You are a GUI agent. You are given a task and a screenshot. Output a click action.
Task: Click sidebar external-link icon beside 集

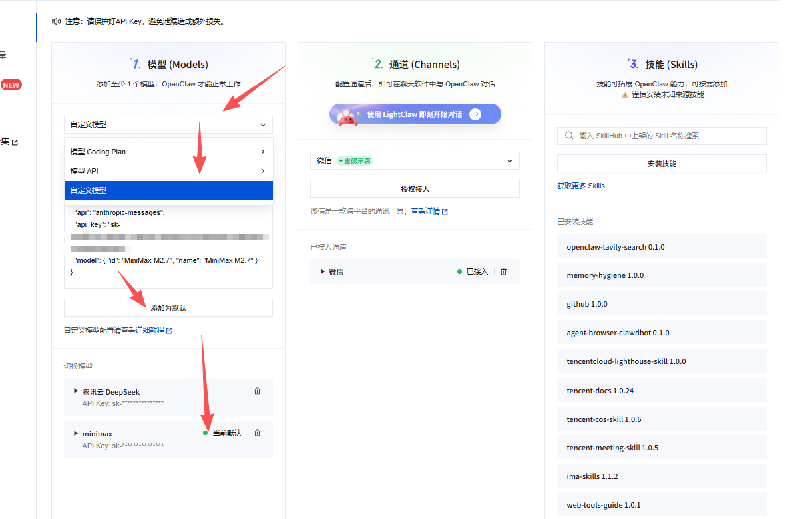15,142
